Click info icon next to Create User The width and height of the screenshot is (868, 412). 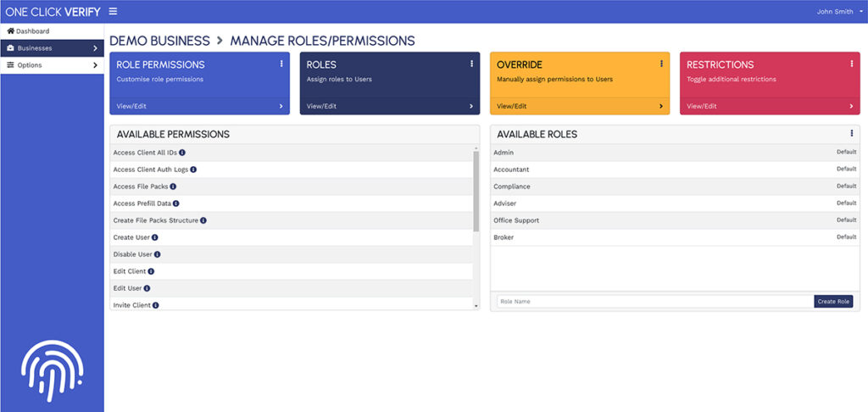(x=155, y=237)
